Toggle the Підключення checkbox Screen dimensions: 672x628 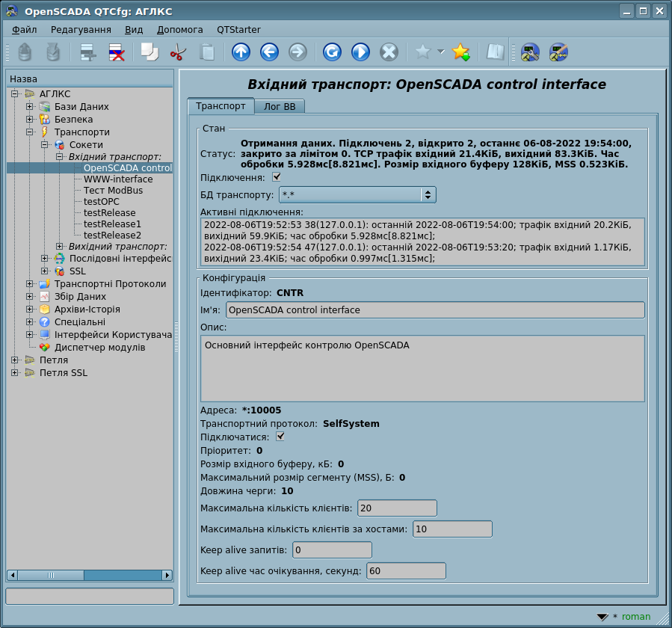click(277, 176)
